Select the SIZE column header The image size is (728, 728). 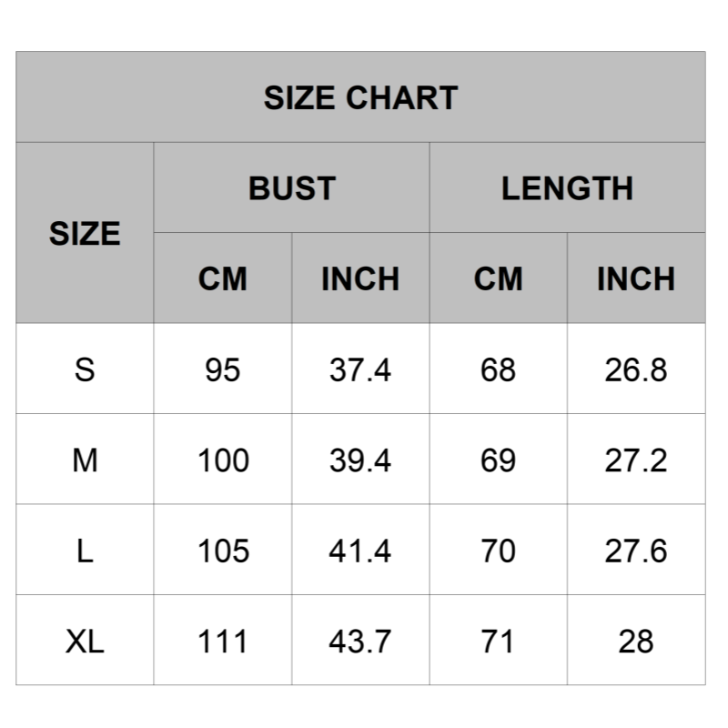pos(85,234)
